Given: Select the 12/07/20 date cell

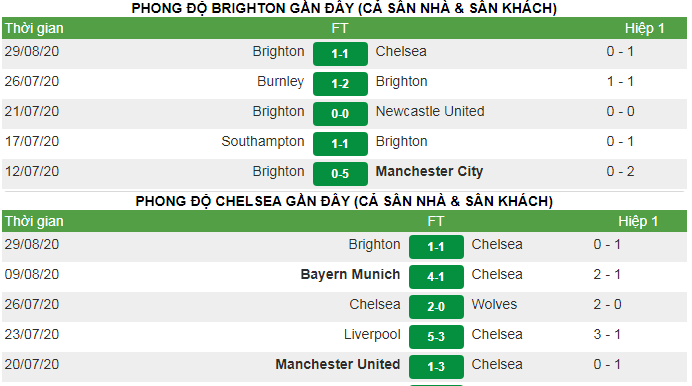Looking at the screenshot, I should coord(32,171).
